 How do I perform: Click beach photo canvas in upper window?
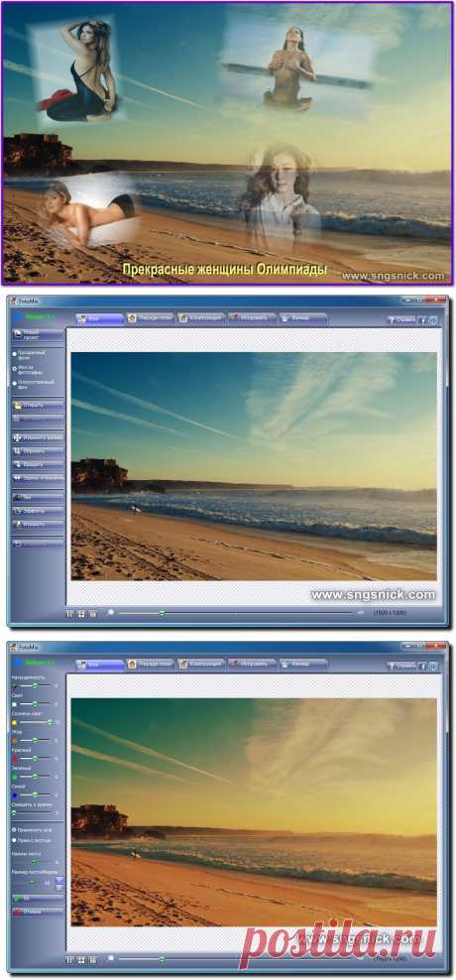(x=254, y=466)
